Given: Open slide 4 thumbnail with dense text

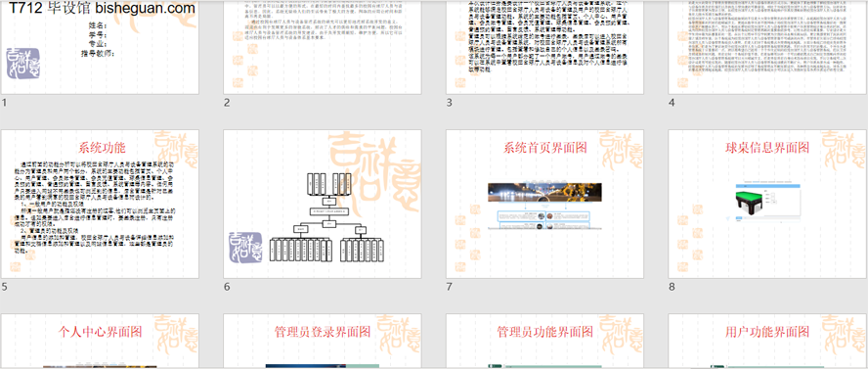Looking at the screenshot, I should [x=767, y=47].
